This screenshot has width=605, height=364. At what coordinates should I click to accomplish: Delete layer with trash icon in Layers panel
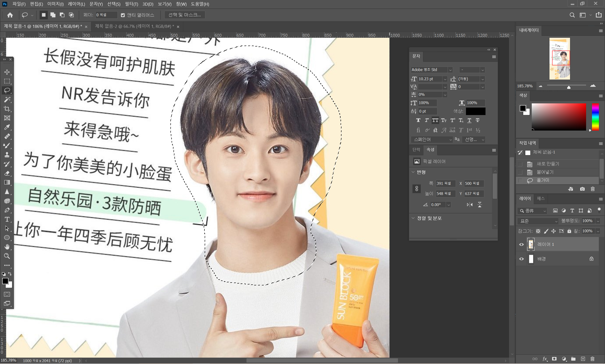click(x=592, y=359)
